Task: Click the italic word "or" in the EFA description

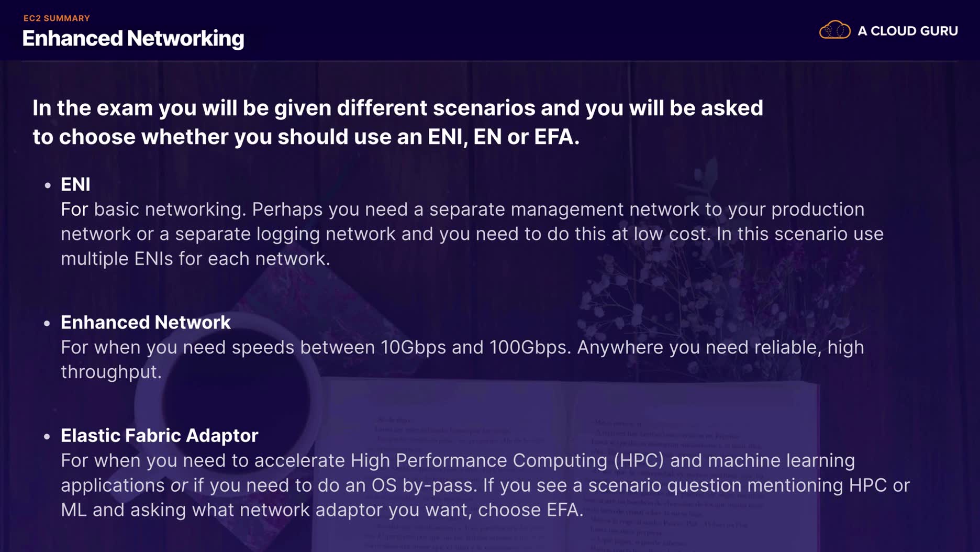Action: tap(179, 485)
